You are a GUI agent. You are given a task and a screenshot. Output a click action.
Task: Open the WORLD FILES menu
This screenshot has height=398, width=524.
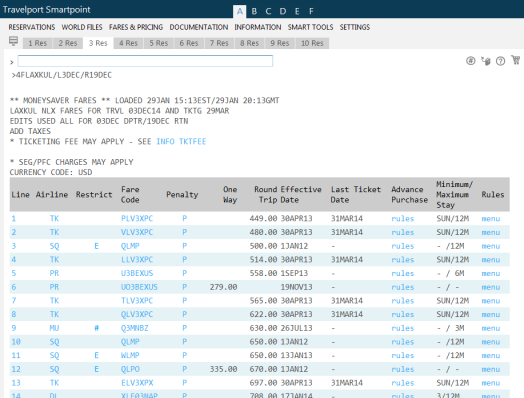pos(82,27)
